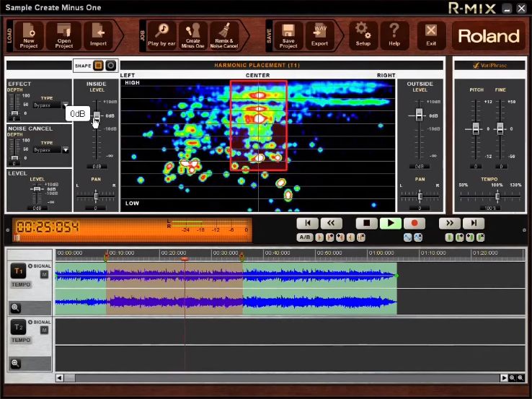
Task: Click the blue envelope icon
Action: pyautogui.click(x=407, y=237)
